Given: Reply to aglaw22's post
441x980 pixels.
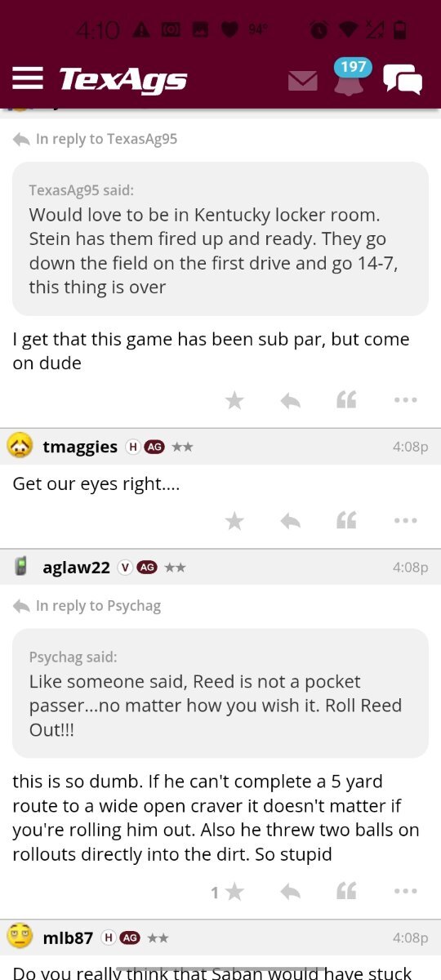Looking at the screenshot, I should [291, 892].
